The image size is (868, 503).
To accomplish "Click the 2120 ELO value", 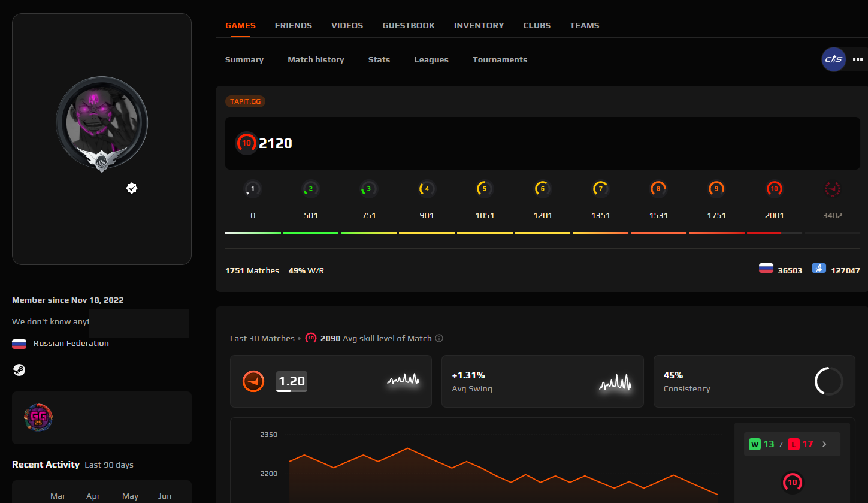I will pyautogui.click(x=276, y=143).
